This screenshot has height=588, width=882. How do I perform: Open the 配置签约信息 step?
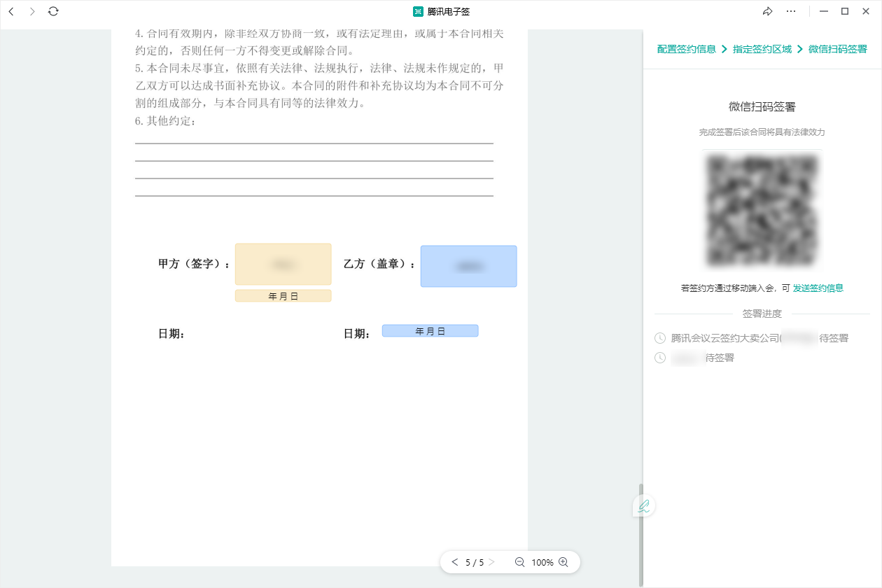point(687,49)
